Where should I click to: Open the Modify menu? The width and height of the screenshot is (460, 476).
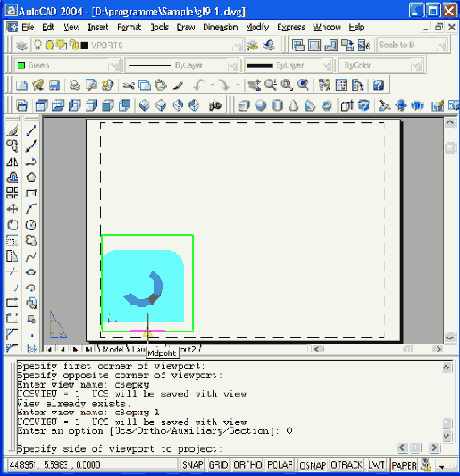(257, 28)
